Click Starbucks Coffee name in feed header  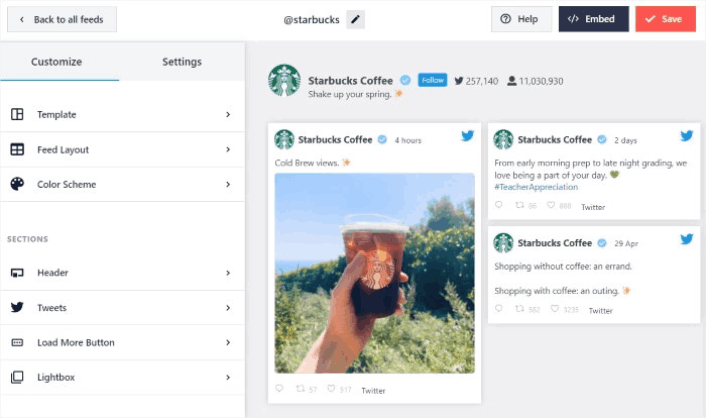point(350,81)
